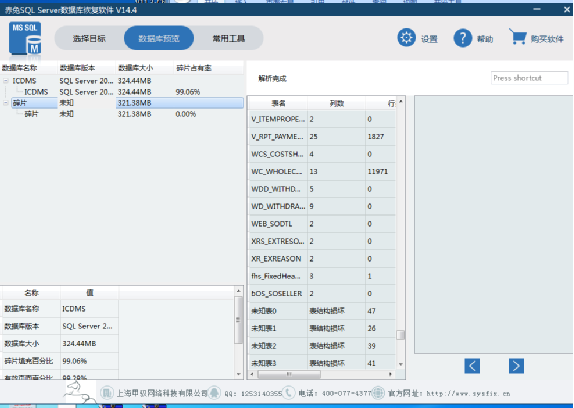
Task: Switch to 常用工具 tab
Action: 229,38
